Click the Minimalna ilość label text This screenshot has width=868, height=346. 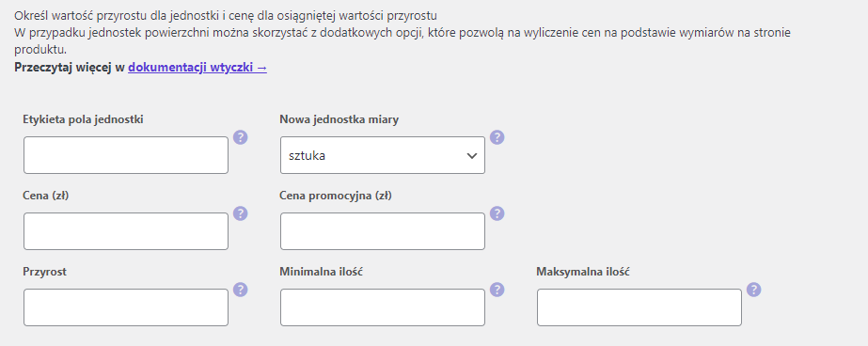point(321,272)
